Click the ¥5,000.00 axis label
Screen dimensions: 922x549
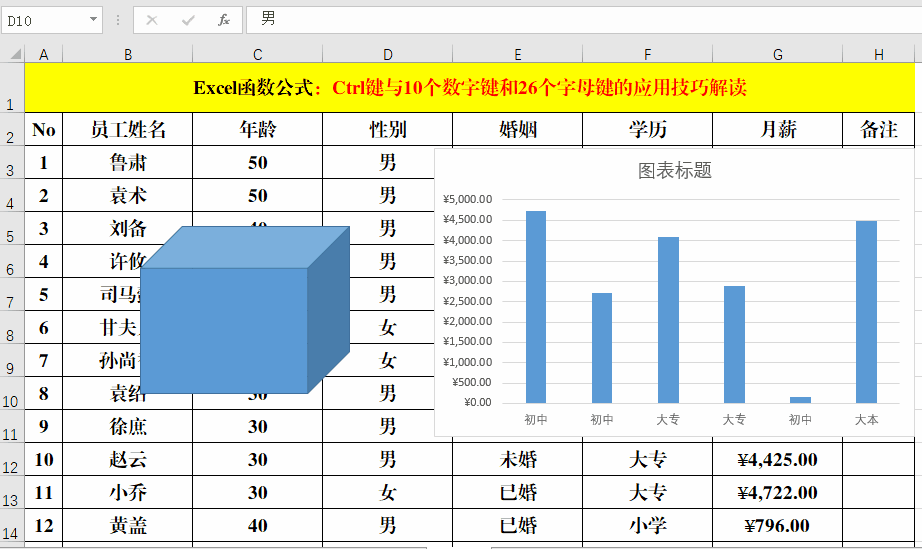point(467,199)
